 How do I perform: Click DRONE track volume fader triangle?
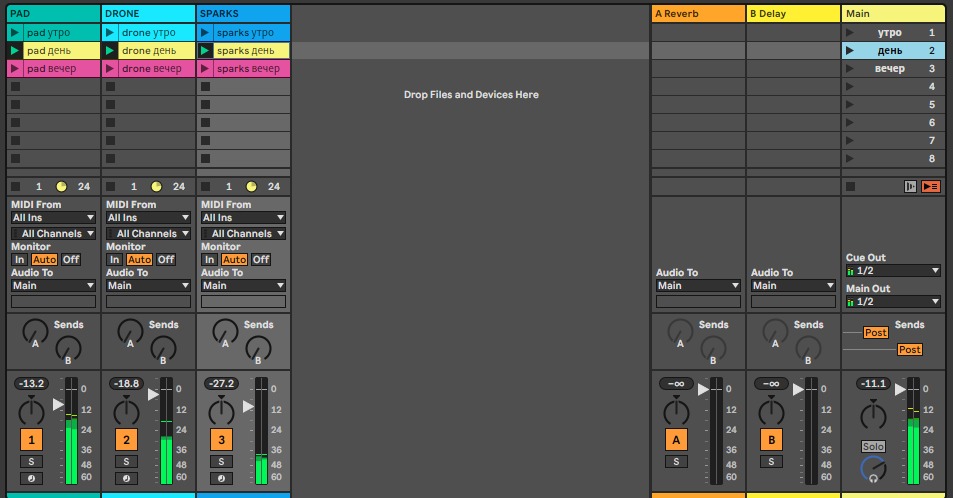tap(153, 395)
